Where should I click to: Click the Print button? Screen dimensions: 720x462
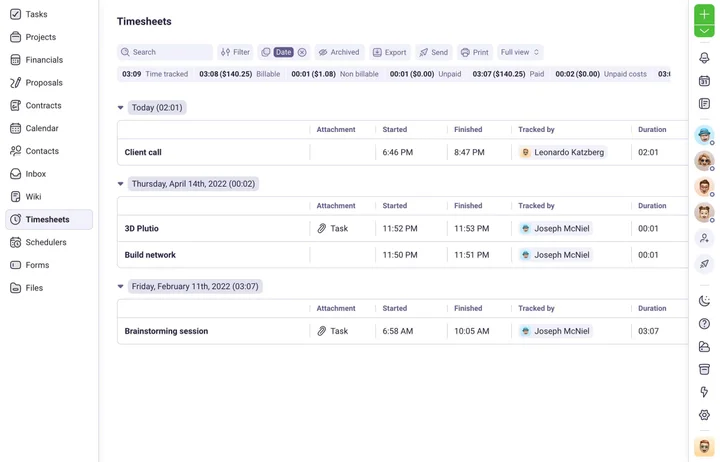pos(474,52)
